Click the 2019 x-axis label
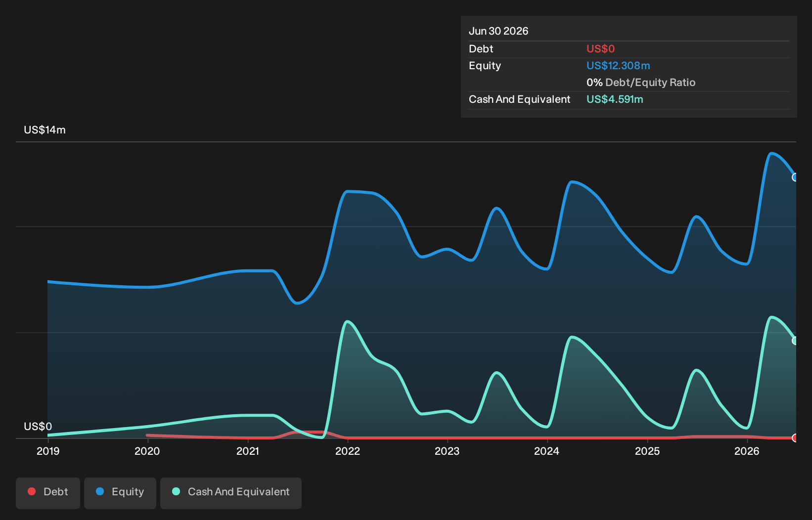The width and height of the screenshot is (812, 520). (48, 451)
